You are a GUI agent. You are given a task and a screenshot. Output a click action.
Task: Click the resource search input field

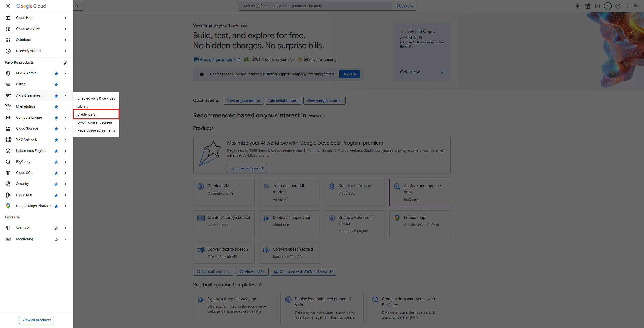(x=316, y=6)
